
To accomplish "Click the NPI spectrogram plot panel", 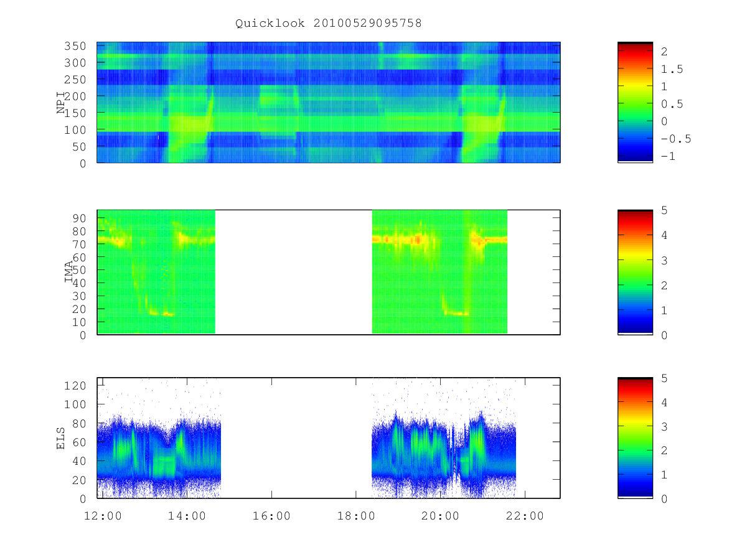I will (329, 103).
